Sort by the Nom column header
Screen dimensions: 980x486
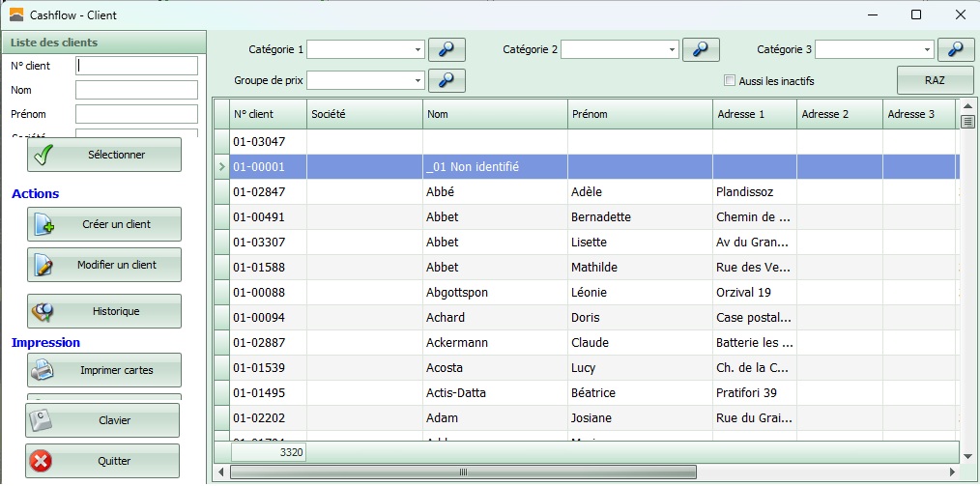coord(494,114)
